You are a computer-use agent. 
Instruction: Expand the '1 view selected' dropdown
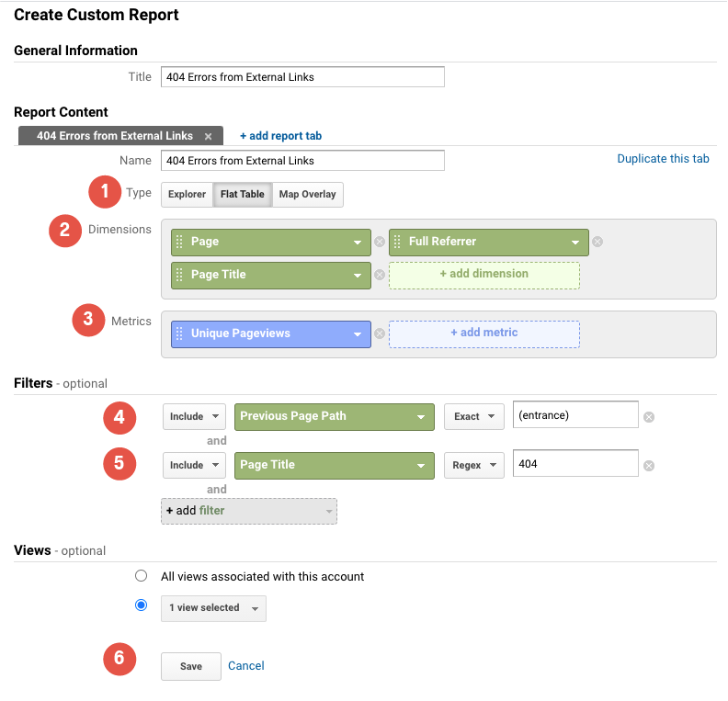tap(213, 608)
